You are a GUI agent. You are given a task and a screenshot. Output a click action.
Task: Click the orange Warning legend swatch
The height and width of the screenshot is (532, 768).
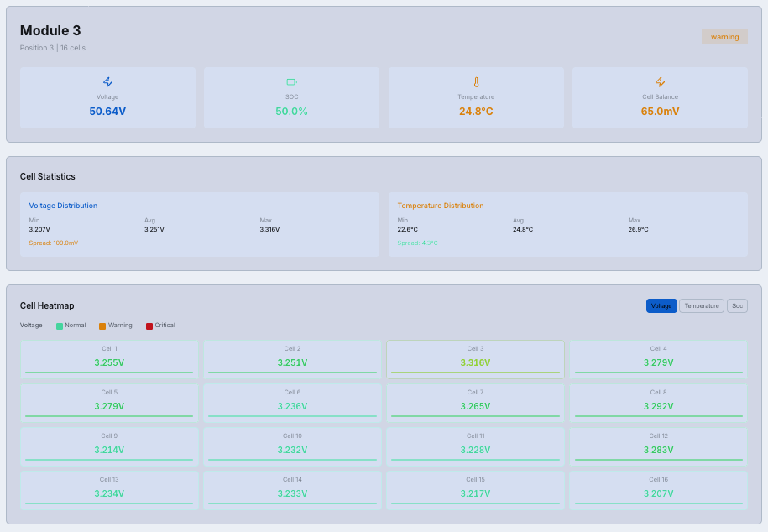tap(102, 326)
